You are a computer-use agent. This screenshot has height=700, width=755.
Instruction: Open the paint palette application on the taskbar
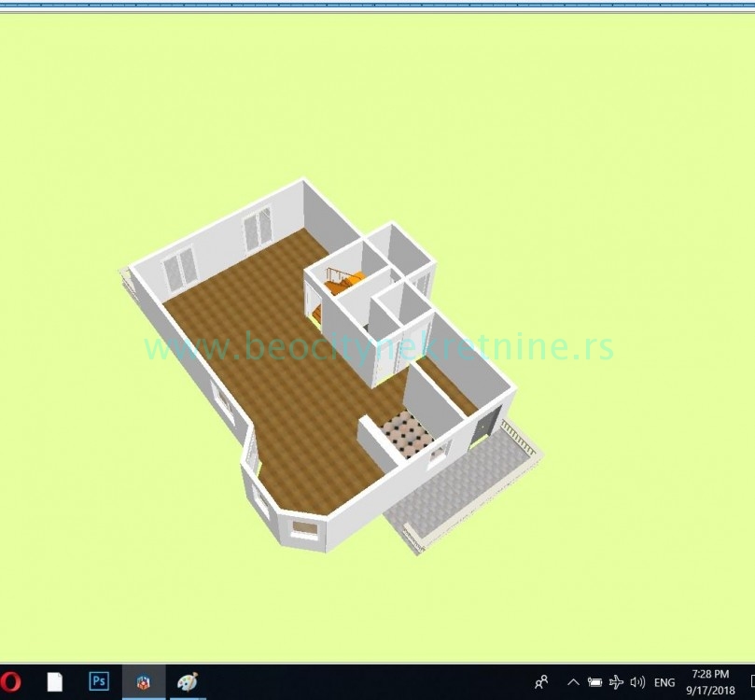coord(187,682)
